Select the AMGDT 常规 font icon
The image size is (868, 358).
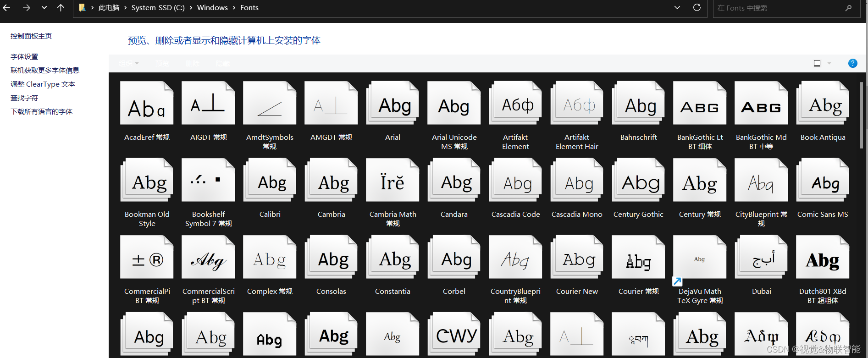coord(331,103)
